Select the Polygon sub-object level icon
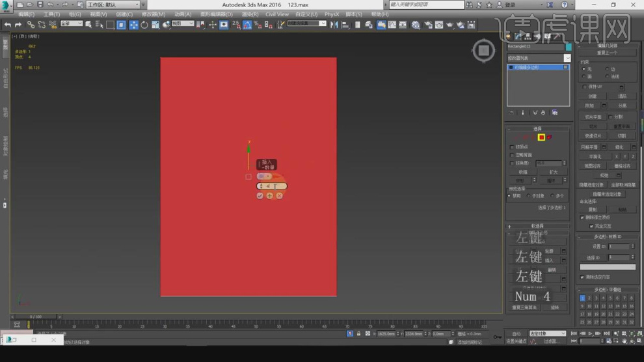 (541, 137)
